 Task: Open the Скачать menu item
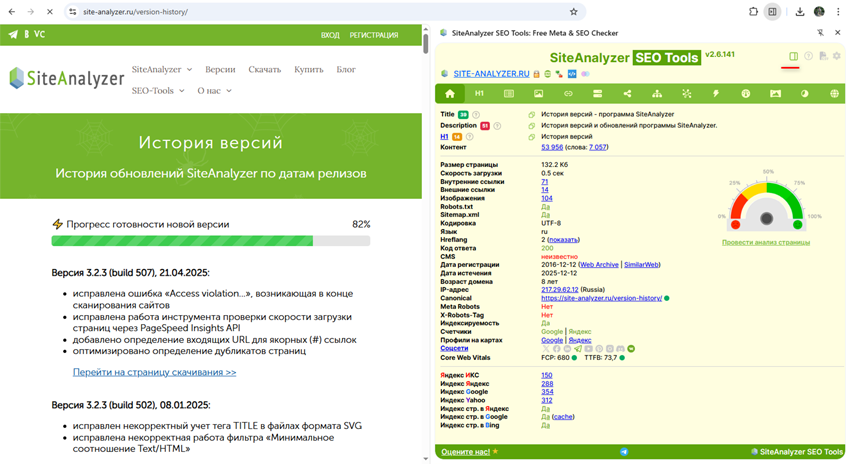point(265,69)
